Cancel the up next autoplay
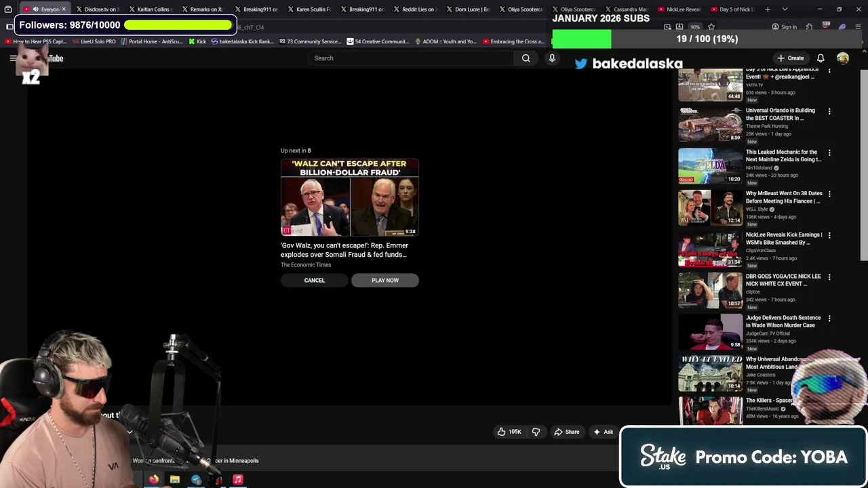Screen dimensions: 868x488 pyautogui.click(x=314, y=281)
